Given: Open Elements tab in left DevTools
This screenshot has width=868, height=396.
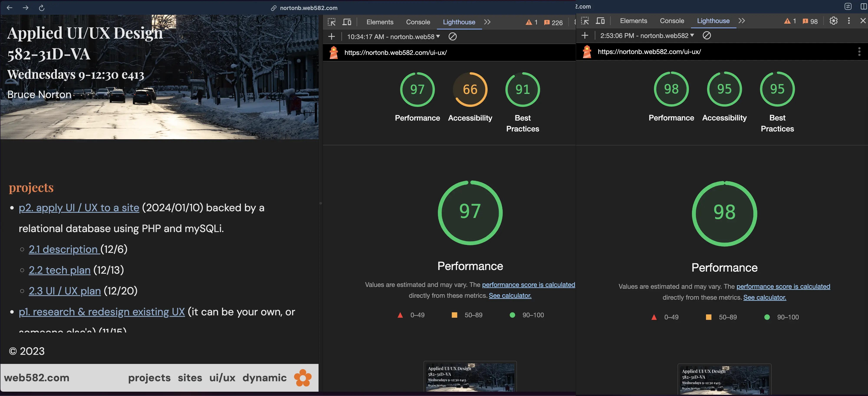Looking at the screenshot, I should coord(380,22).
